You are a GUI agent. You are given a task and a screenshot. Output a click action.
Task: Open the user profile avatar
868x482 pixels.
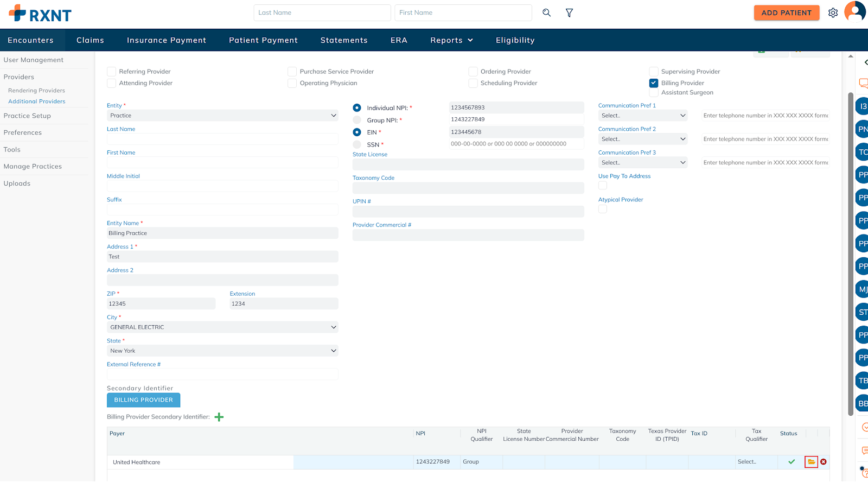coord(856,11)
